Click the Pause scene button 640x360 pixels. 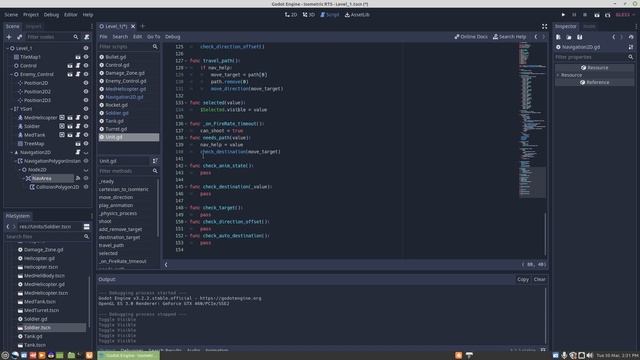(x=574, y=15)
